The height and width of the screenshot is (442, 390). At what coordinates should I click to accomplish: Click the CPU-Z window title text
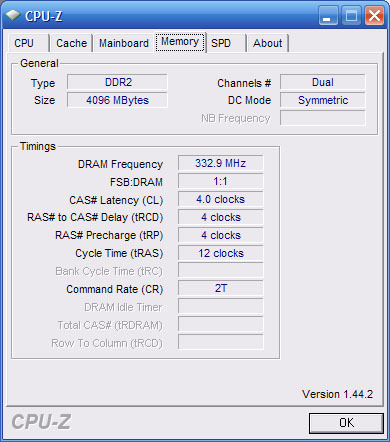pyautogui.click(x=44, y=16)
